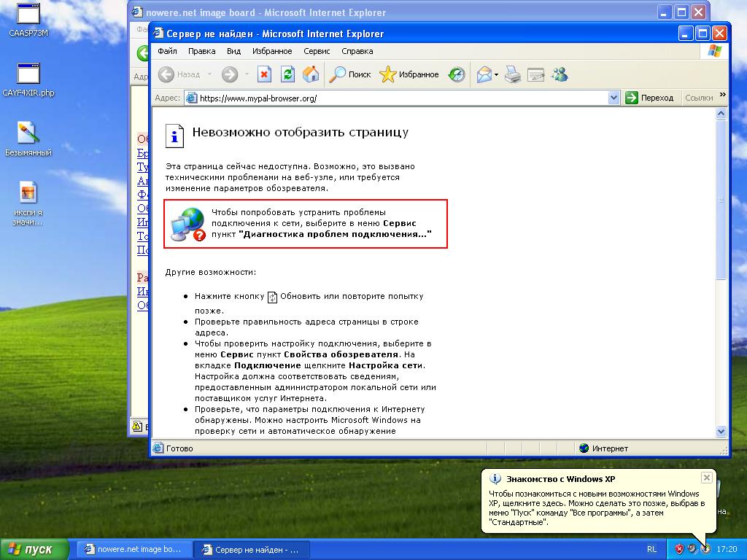Click the Переход go button

(x=649, y=98)
